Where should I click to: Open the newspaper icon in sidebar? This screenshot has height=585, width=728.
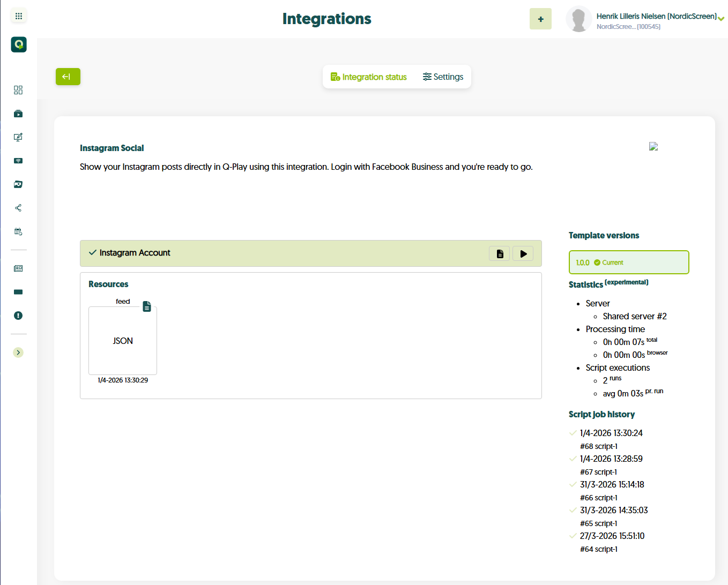(x=18, y=268)
